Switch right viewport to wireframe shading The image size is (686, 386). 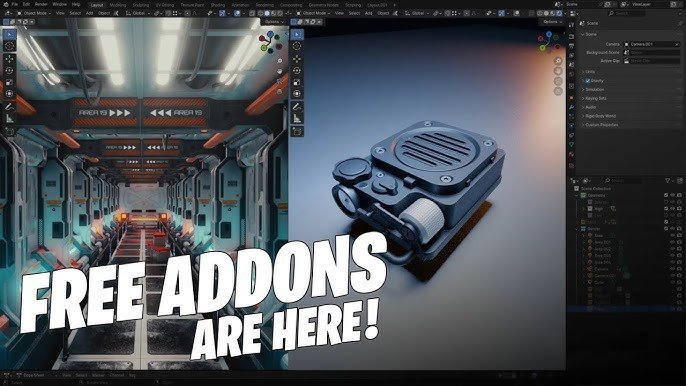coord(541,13)
